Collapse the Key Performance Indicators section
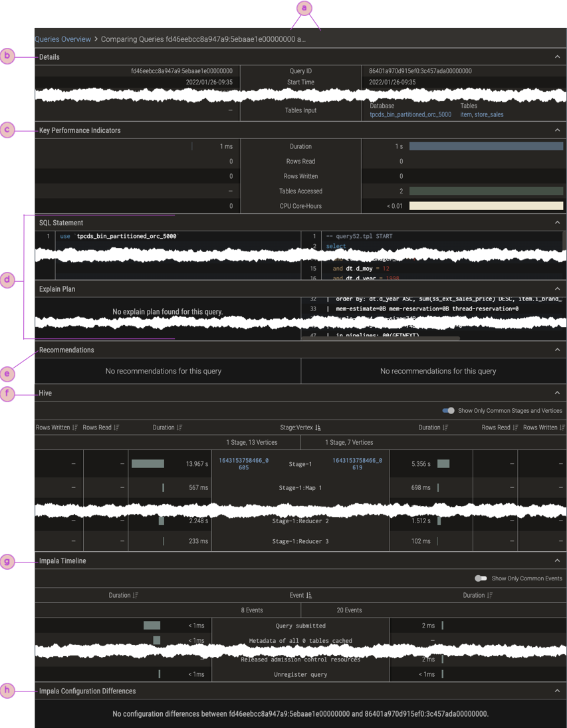This screenshot has height=728, width=567. tap(558, 130)
